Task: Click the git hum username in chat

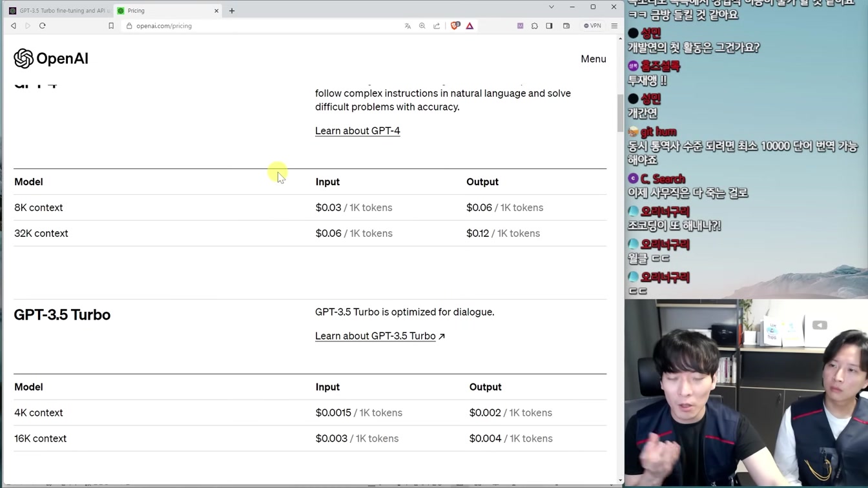Action: (658, 132)
